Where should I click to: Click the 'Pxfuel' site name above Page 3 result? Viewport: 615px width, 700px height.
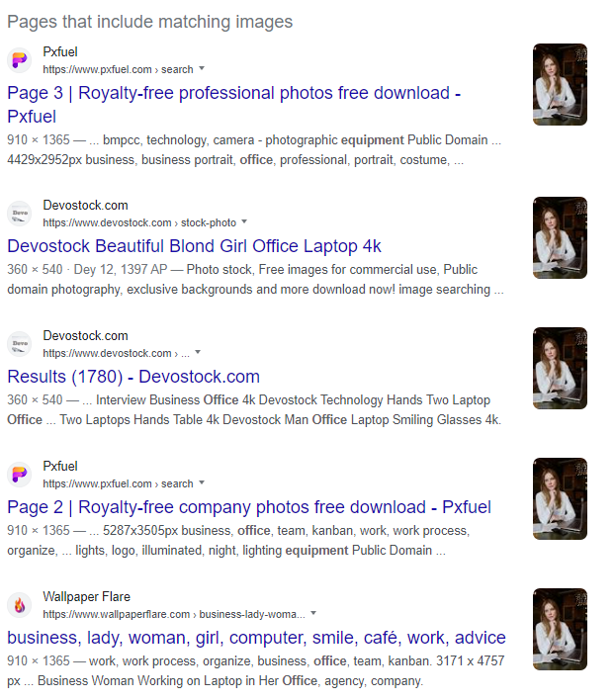click(x=60, y=51)
